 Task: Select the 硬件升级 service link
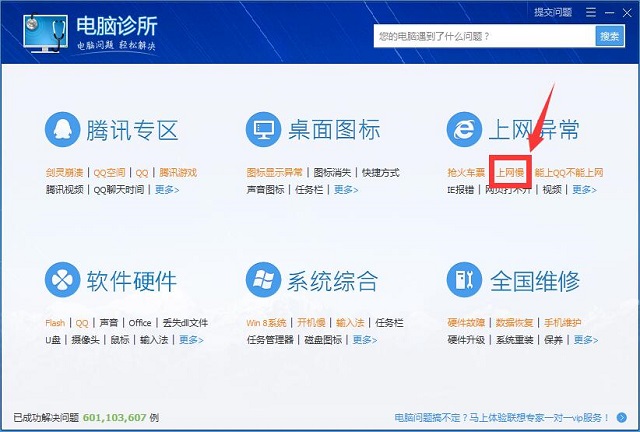tap(466, 340)
